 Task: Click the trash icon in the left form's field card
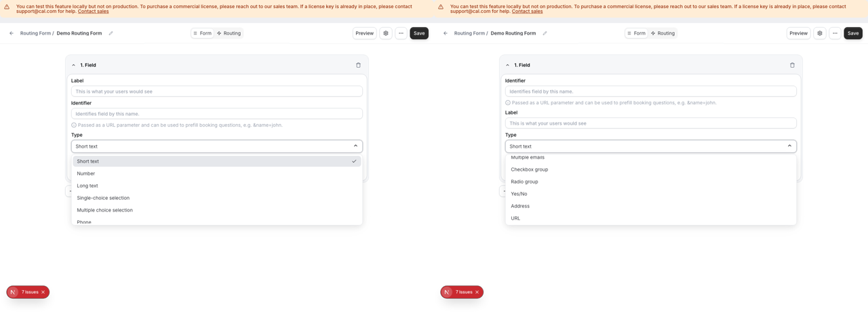(x=358, y=65)
